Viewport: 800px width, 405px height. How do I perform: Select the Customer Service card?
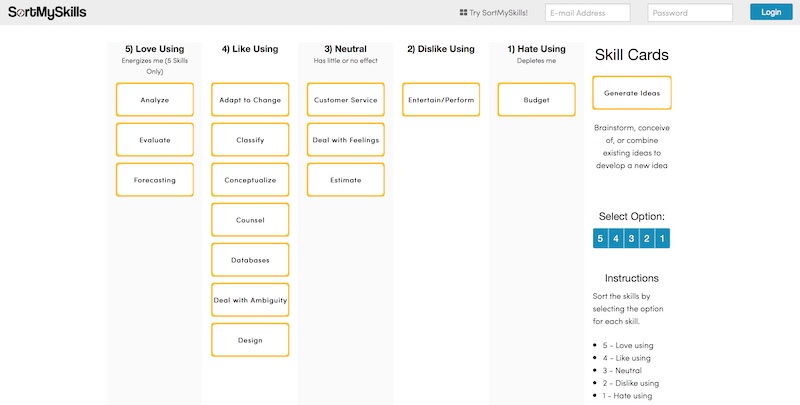point(345,100)
